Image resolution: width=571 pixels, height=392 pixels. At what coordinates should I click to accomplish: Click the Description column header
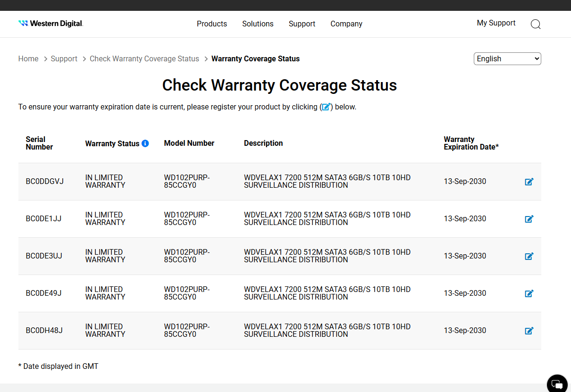[x=263, y=143]
